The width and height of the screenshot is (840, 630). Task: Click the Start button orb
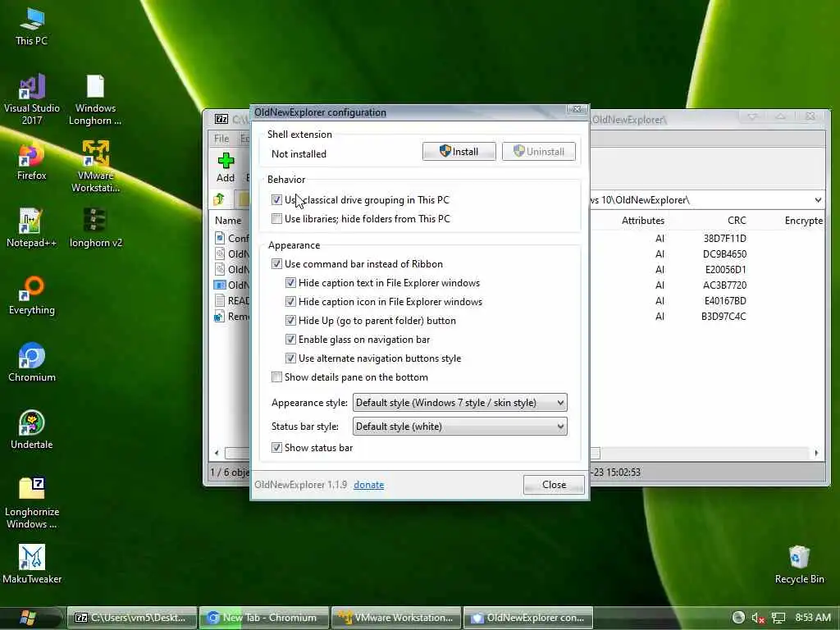coord(28,618)
